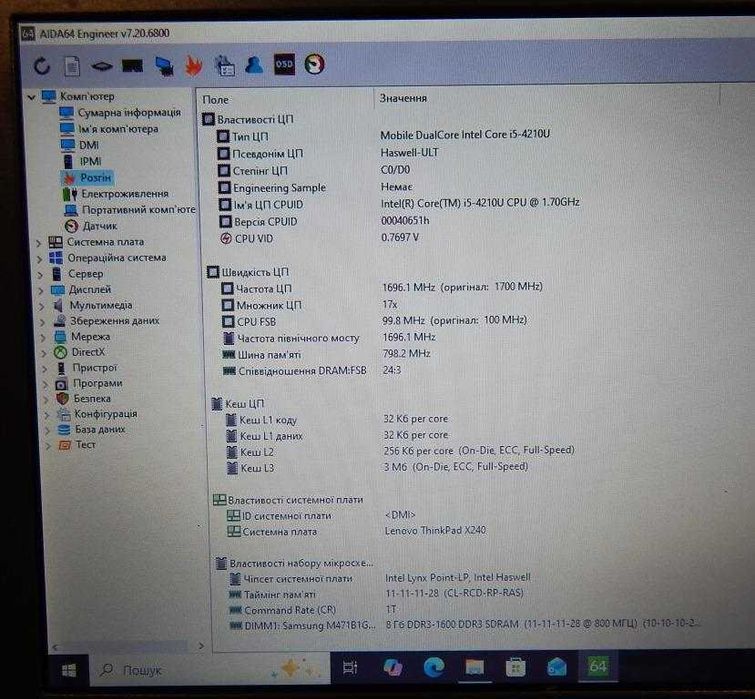
Task: Expand the Системна плата node
Action: point(39,243)
